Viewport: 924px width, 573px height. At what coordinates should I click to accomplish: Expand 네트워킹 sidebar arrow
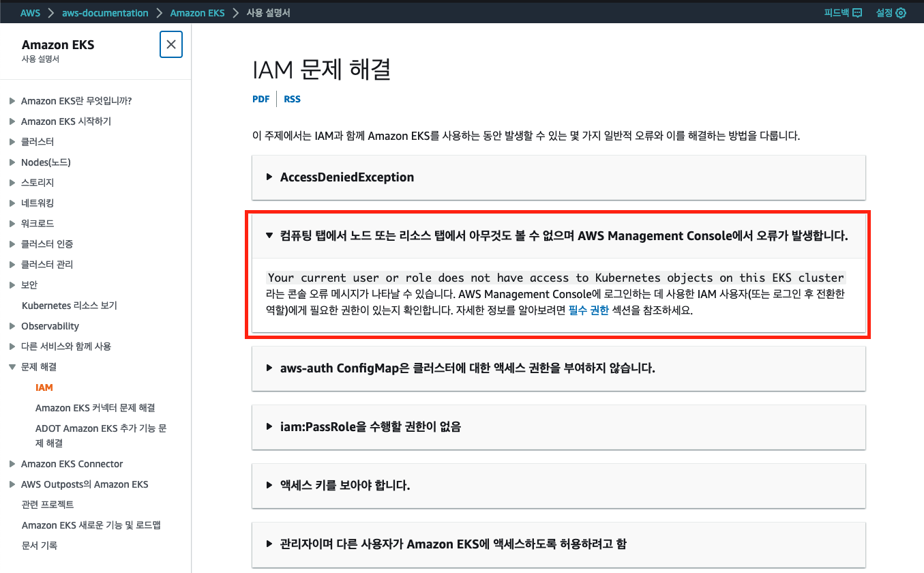click(x=12, y=203)
